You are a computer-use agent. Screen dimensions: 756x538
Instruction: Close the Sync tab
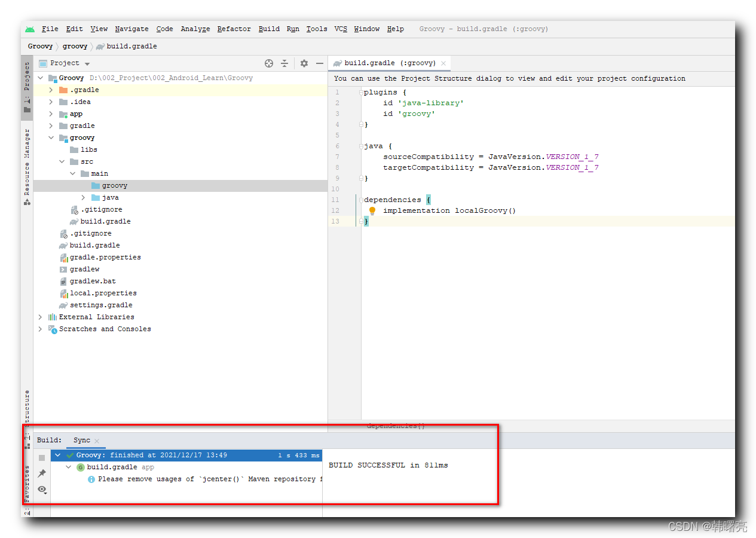[x=97, y=441]
